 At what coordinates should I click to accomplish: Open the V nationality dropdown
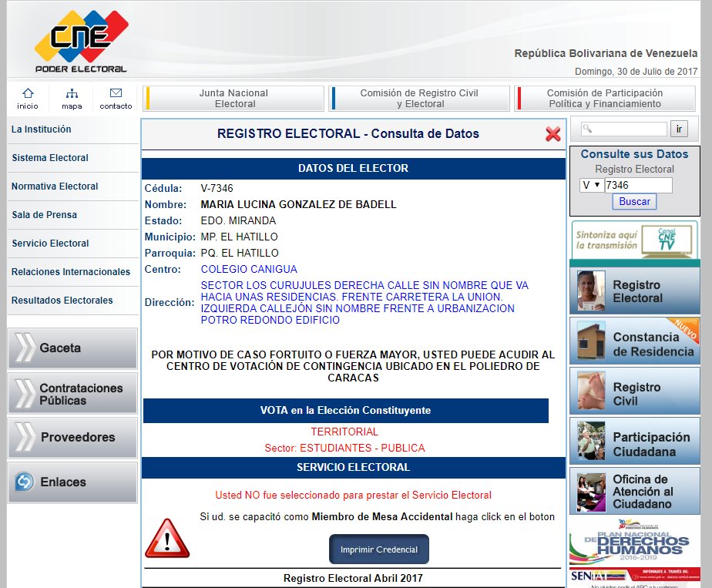[x=592, y=185]
